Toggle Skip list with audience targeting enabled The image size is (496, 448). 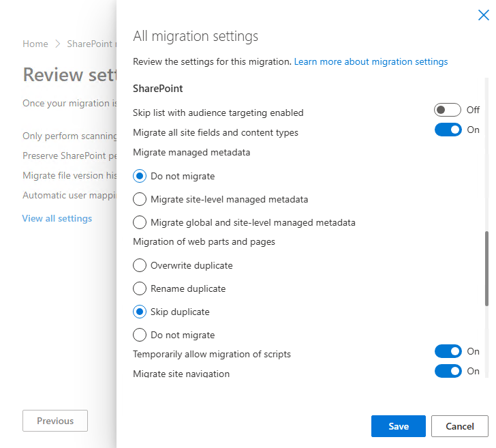click(448, 110)
